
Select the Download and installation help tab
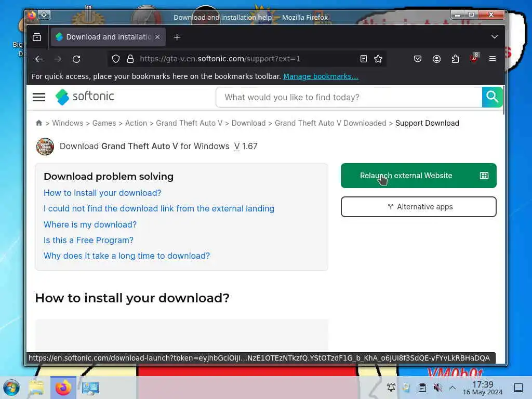(x=108, y=37)
